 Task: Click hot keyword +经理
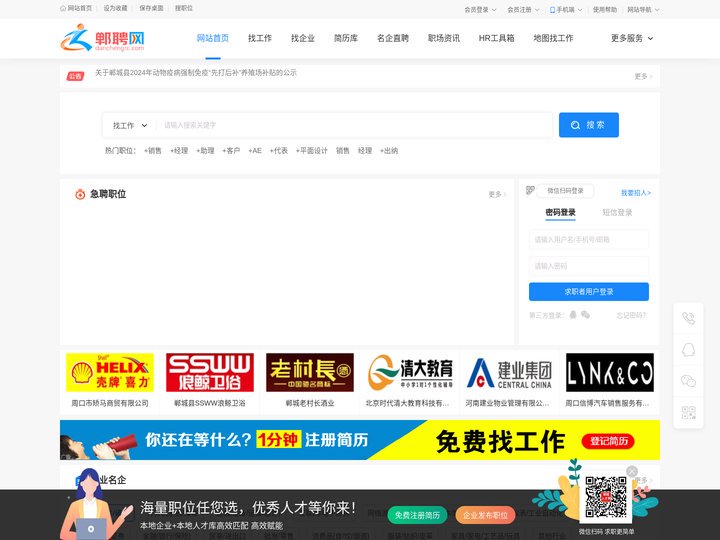[x=179, y=151]
